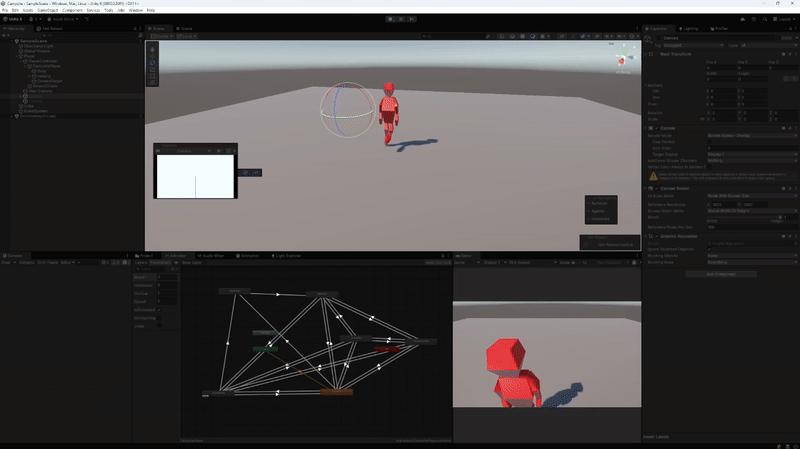Toggle parameter list eye icon in Animator
Screen dimensions: 800x449
pyautogui.click(x=176, y=263)
